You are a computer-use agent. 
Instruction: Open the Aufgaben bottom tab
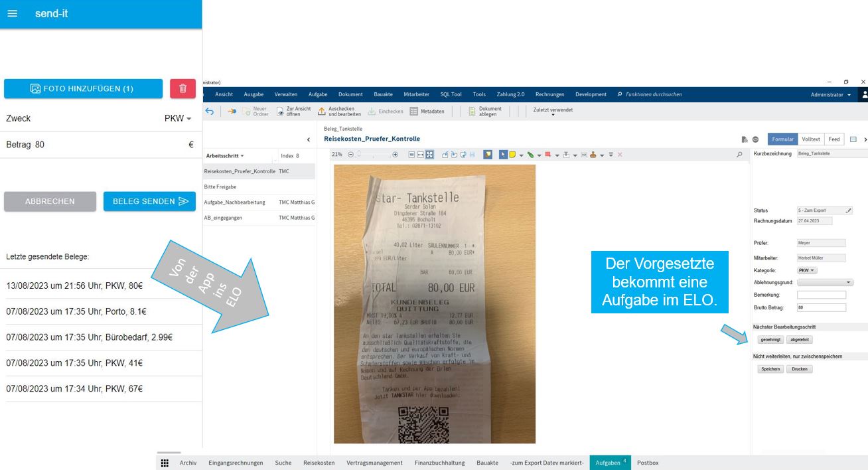611,463
